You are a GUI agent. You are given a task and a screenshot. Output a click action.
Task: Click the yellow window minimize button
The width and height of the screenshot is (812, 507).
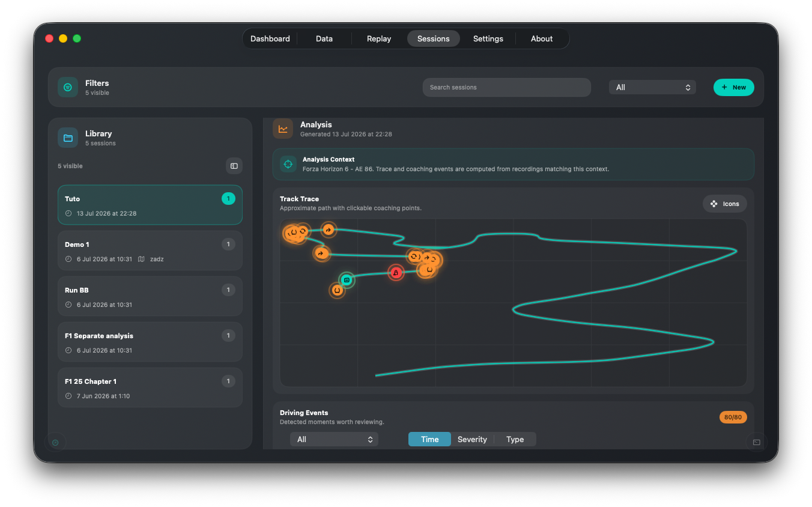point(63,38)
